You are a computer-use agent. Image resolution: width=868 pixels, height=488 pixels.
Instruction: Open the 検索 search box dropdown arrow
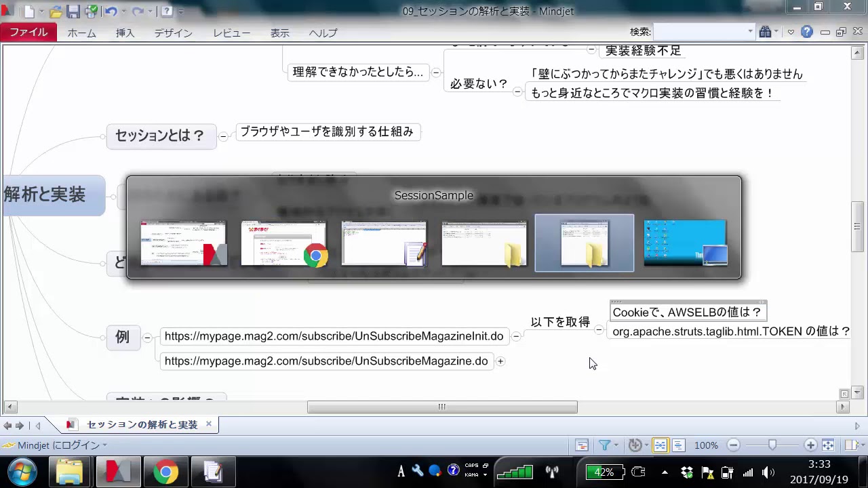[750, 32]
